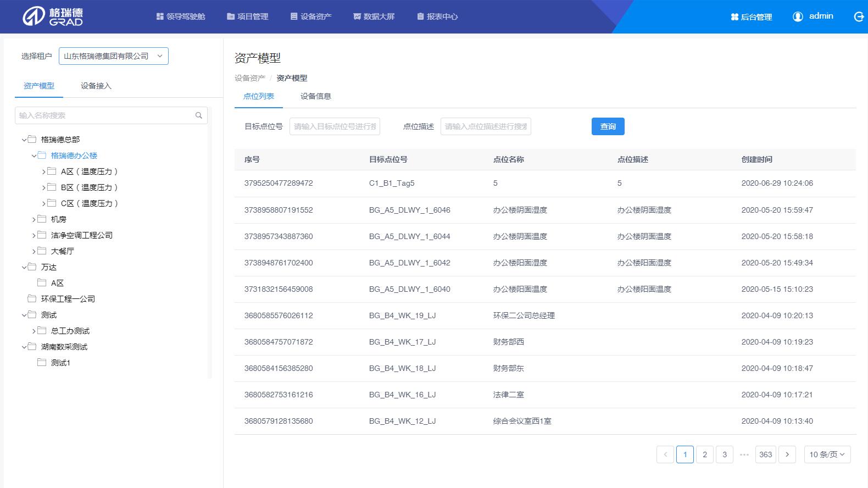Switch to the 设备接入 tab
868x488 pixels.
click(96, 86)
